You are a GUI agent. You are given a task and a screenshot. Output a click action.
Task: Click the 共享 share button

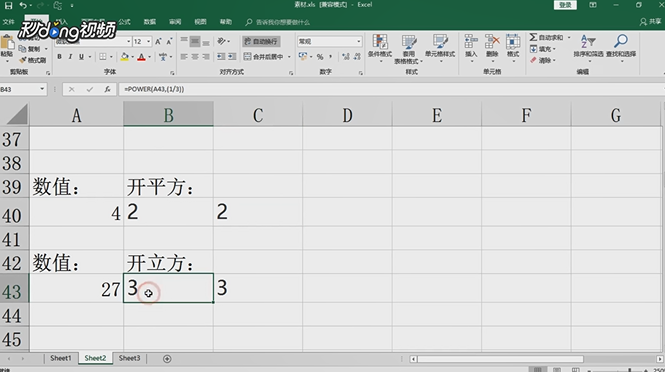[x=651, y=22]
